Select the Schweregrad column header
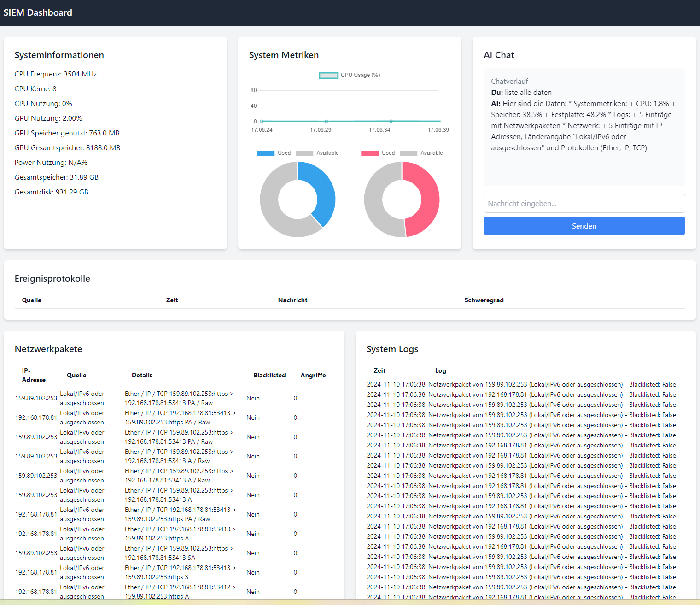The width and height of the screenshot is (700, 605). [x=484, y=300]
